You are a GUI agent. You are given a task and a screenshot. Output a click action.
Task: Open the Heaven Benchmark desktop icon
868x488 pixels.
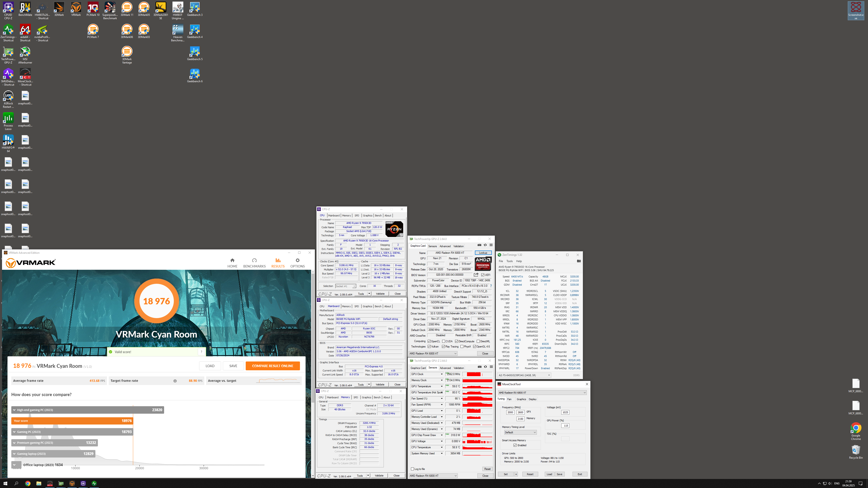(178, 33)
